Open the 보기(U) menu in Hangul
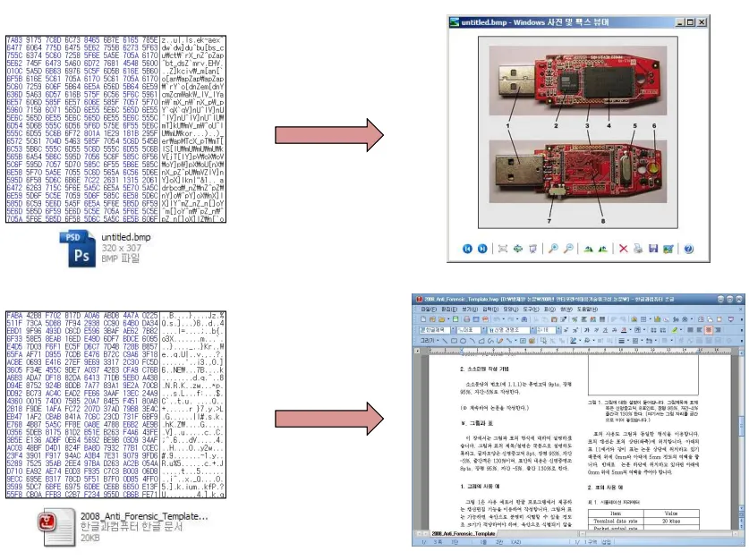Viewport: 749px width, 560px height. pyautogui.click(x=470, y=310)
